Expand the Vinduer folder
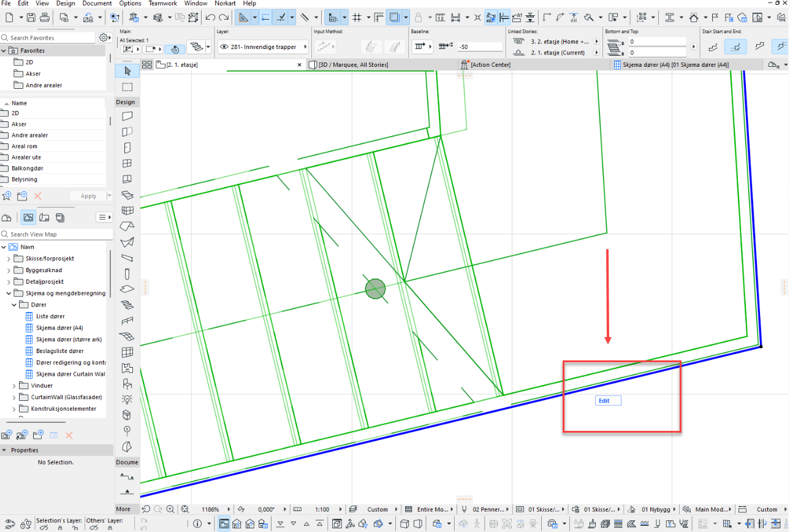This screenshot has height=532, width=790. click(15, 386)
